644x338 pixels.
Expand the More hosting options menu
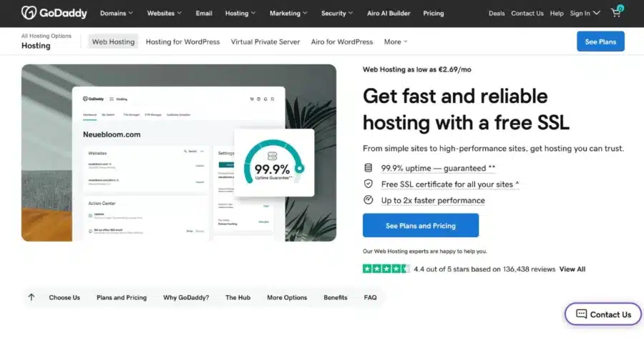click(x=396, y=42)
